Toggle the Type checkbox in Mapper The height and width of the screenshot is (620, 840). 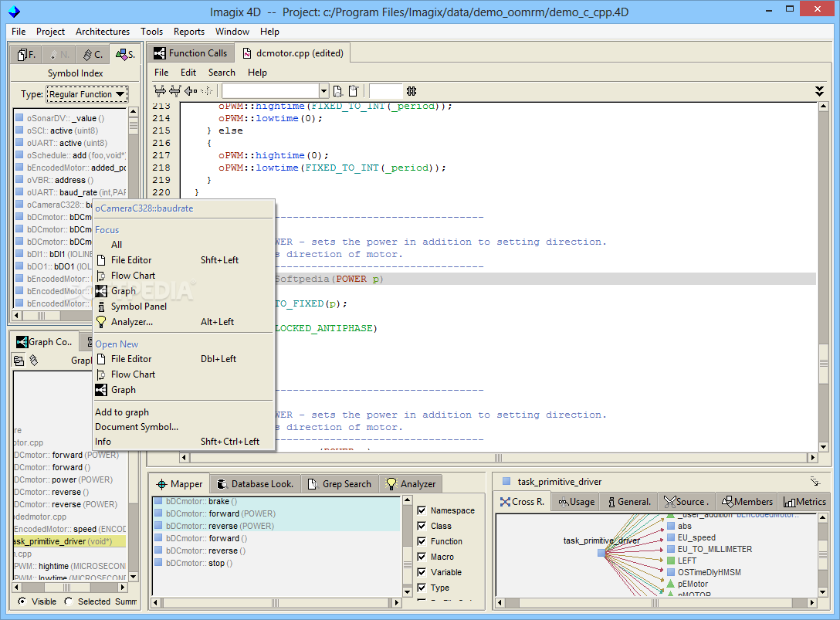(422, 588)
